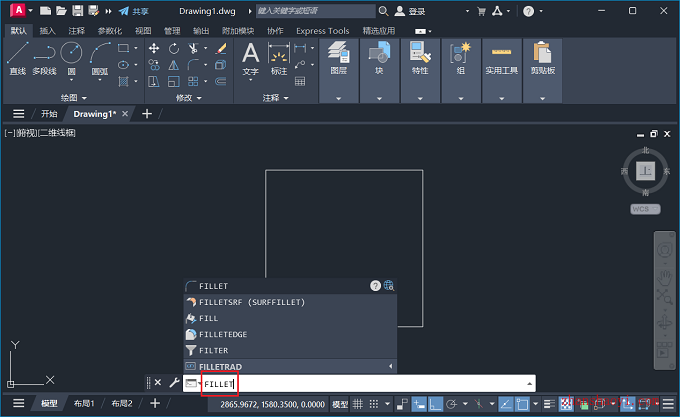Expand the 修改 (Modify) panel

click(x=189, y=98)
